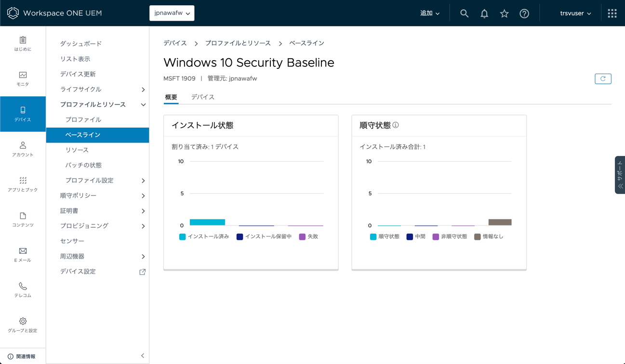Open the trsvuser account dropdown
Screen dimensions: 625x364
[x=575, y=13]
